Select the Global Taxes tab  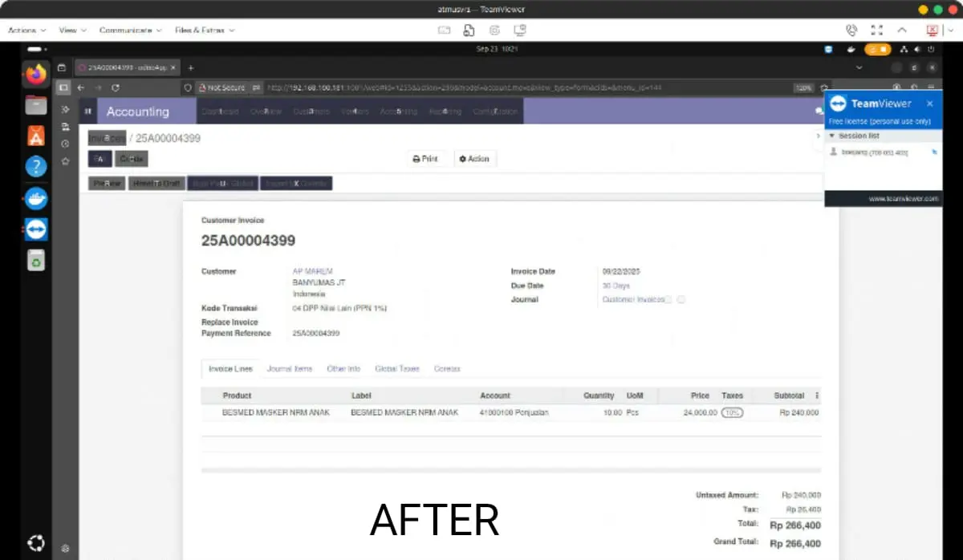click(x=397, y=369)
